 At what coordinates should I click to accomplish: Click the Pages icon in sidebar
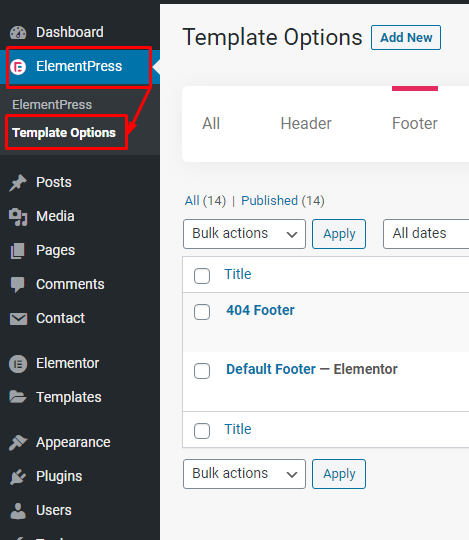18,250
